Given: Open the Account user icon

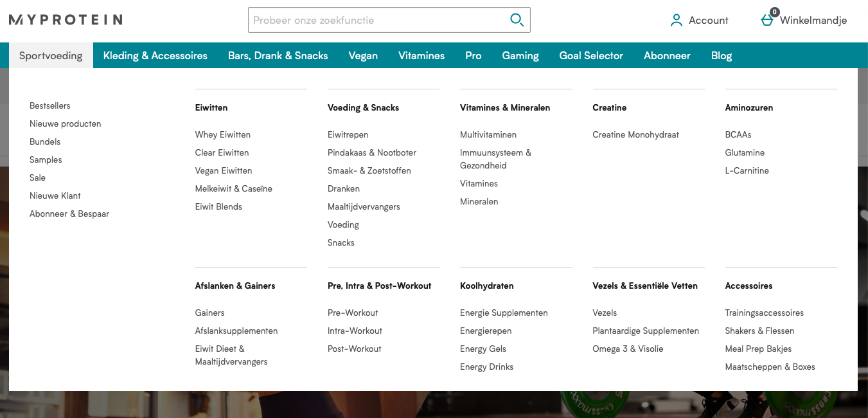Looking at the screenshot, I should 676,21.
